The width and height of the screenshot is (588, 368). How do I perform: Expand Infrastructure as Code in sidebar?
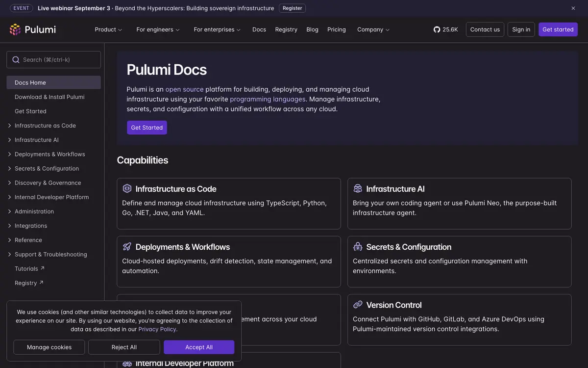(x=9, y=126)
